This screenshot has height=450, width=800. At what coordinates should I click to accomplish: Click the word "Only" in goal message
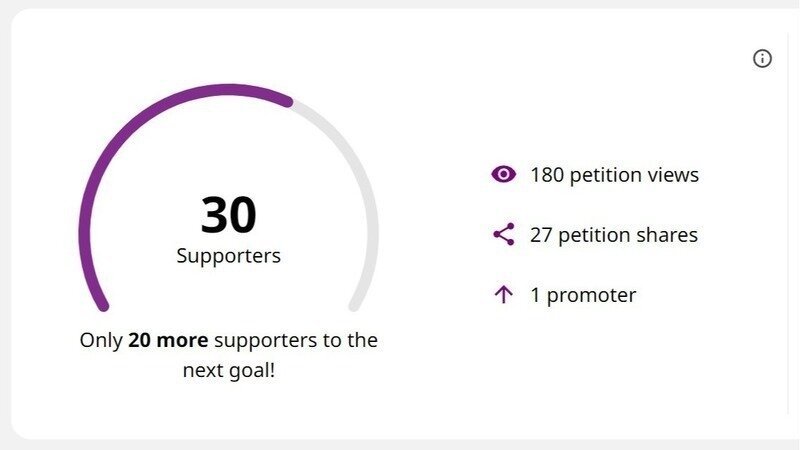pyautogui.click(x=101, y=340)
